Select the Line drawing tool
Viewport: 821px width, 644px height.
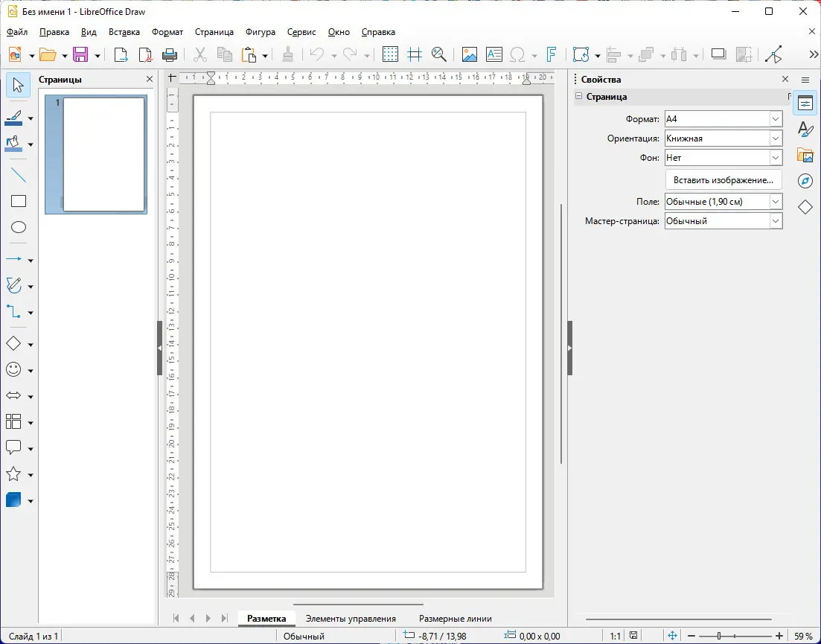pos(19,174)
